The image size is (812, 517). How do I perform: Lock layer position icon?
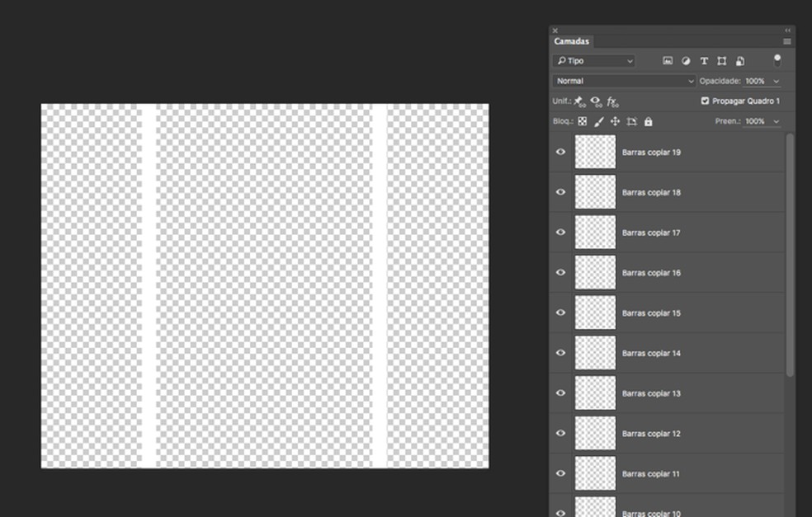pos(615,121)
